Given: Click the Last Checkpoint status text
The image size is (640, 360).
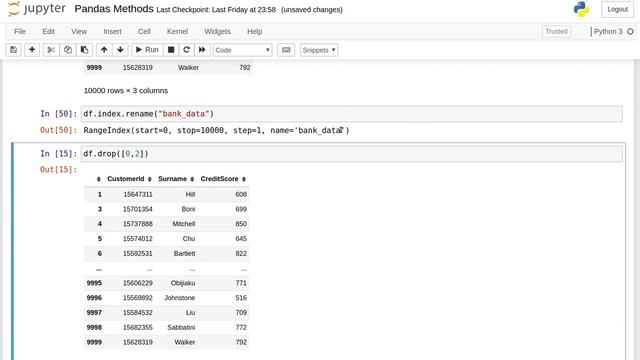Looking at the screenshot, I should pyautogui.click(x=216, y=10).
